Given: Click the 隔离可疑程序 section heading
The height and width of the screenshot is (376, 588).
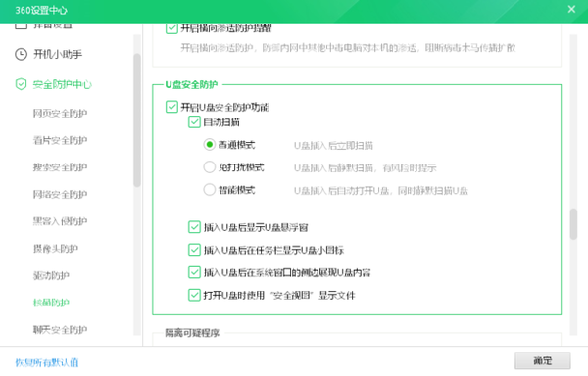Looking at the screenshot, I should (x=192, y=333).
